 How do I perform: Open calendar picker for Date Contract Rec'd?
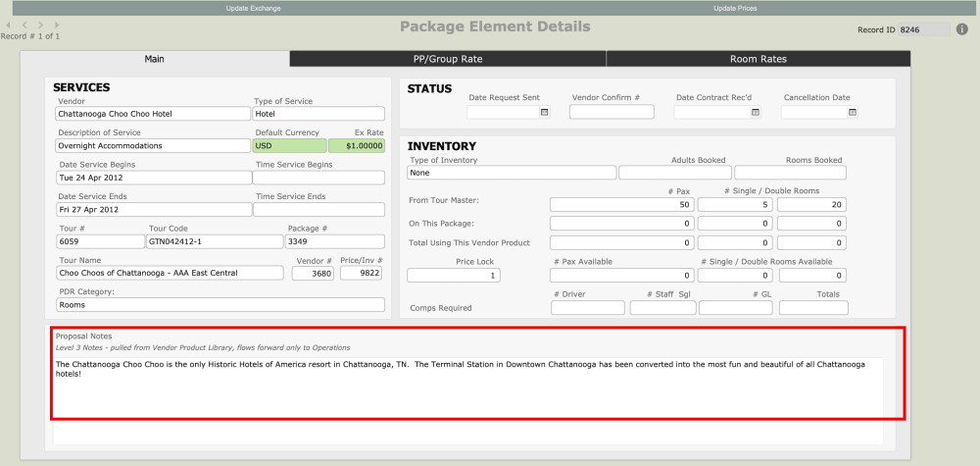click(x=755, y=113)
